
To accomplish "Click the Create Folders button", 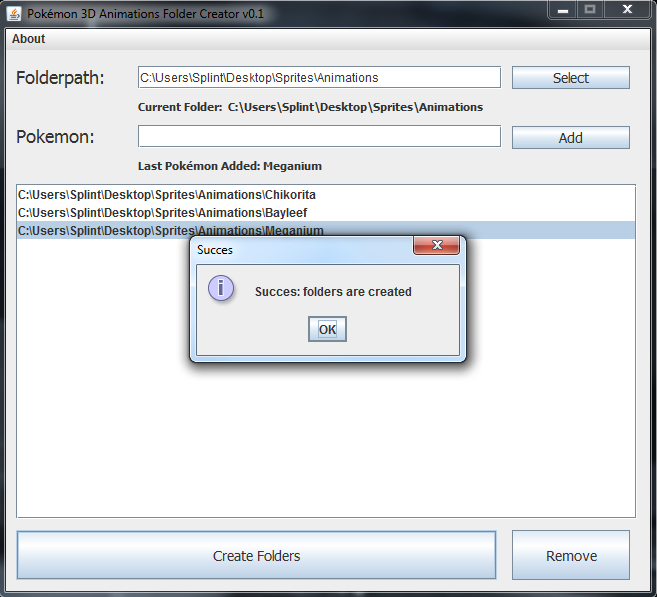I will (x=256, y=556).
